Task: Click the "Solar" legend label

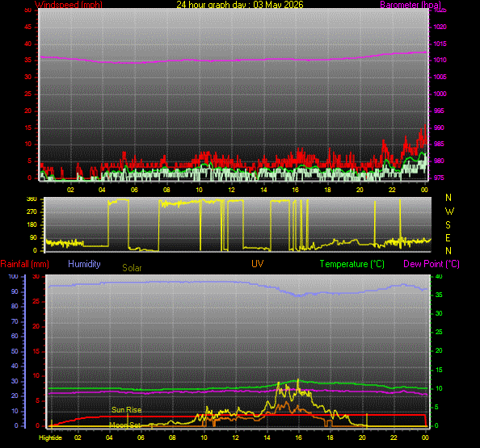Action: [x=132, y=268]
